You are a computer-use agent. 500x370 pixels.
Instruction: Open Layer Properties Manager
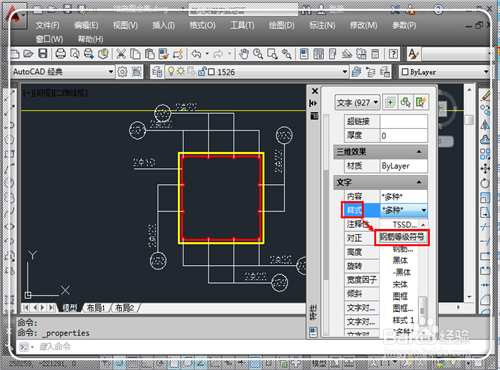coord(157,72)
